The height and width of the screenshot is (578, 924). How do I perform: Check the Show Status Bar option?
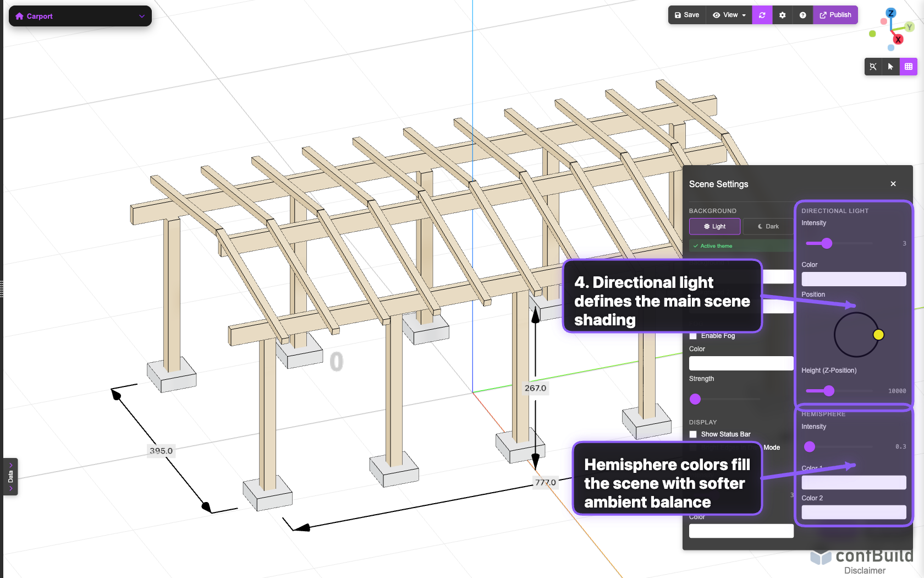coord(693,434)
